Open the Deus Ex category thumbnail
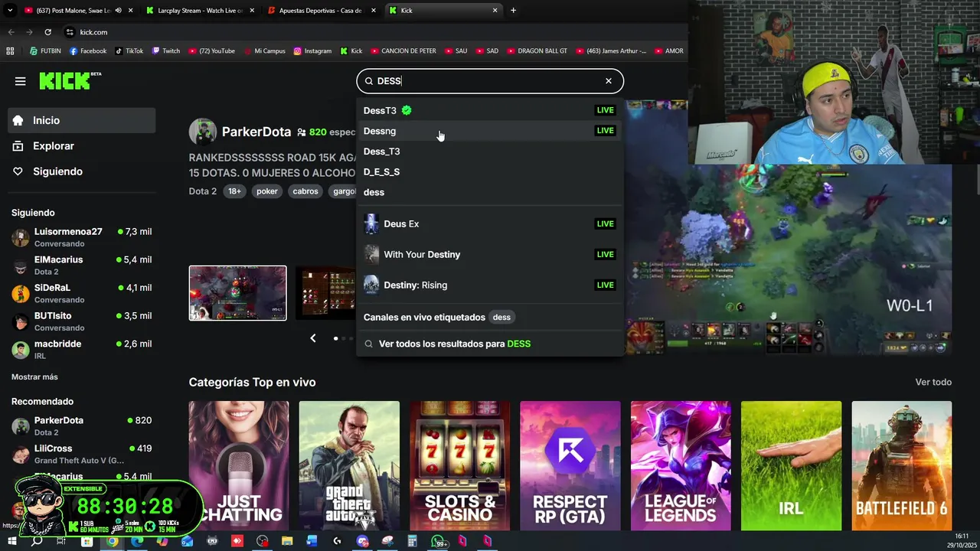Image resolution: width=980 pixels, height=551 pixels. point(371,223)
